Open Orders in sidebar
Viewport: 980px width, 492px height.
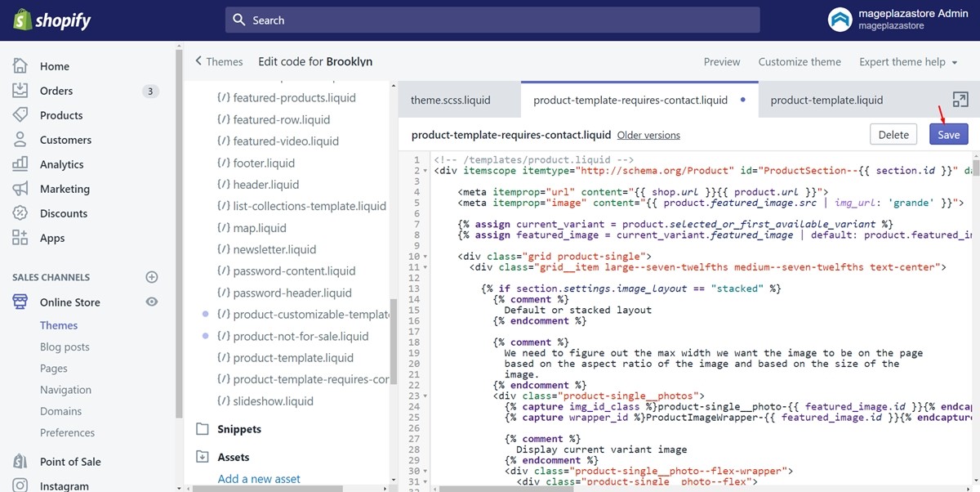point(56,91)
